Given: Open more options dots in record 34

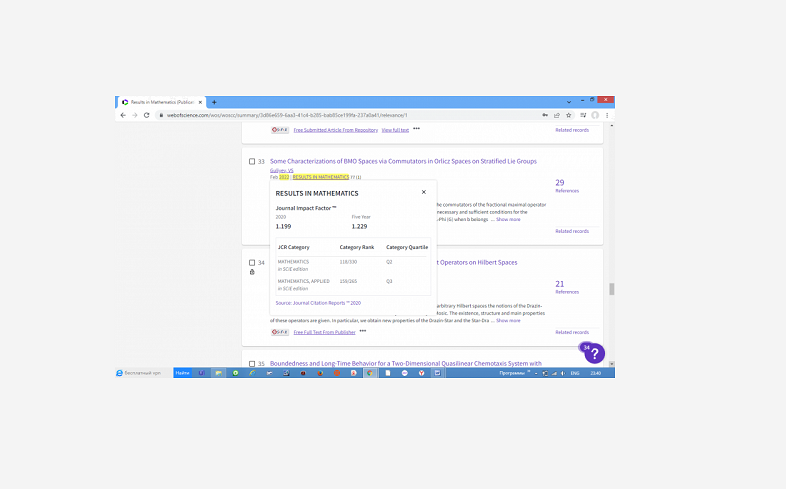Looking at the screenshot, I should (363, 331).
